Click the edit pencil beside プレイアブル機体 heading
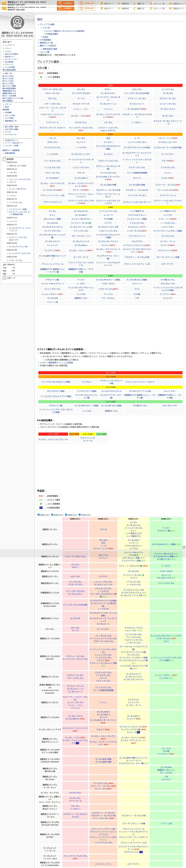 [61, 62]
